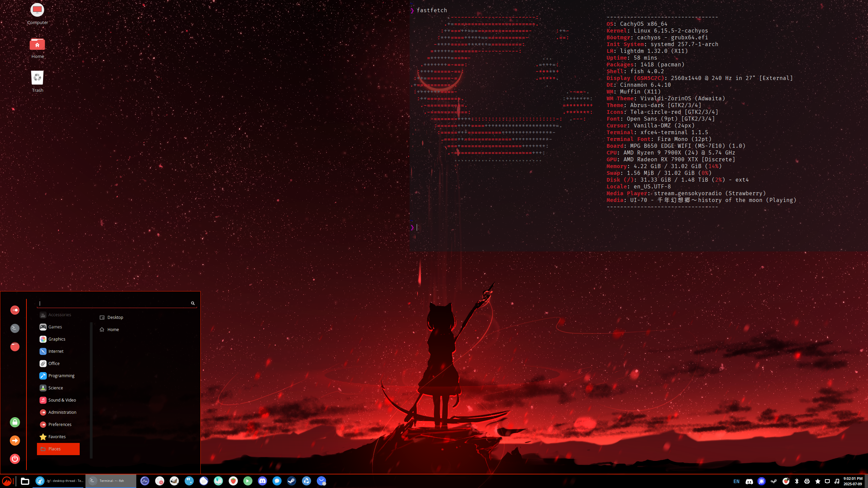Open the Bluetooth tray applet
This screenshot has height=488, width=868.
pyautogui.click(x=797, y=481)
